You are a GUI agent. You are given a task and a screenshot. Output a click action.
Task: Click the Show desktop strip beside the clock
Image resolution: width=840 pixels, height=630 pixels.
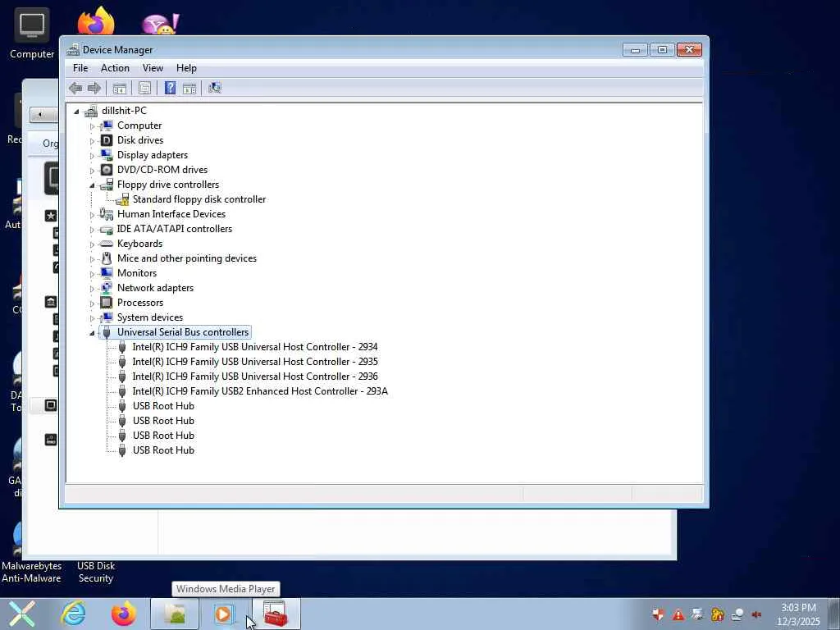point(834,614)
